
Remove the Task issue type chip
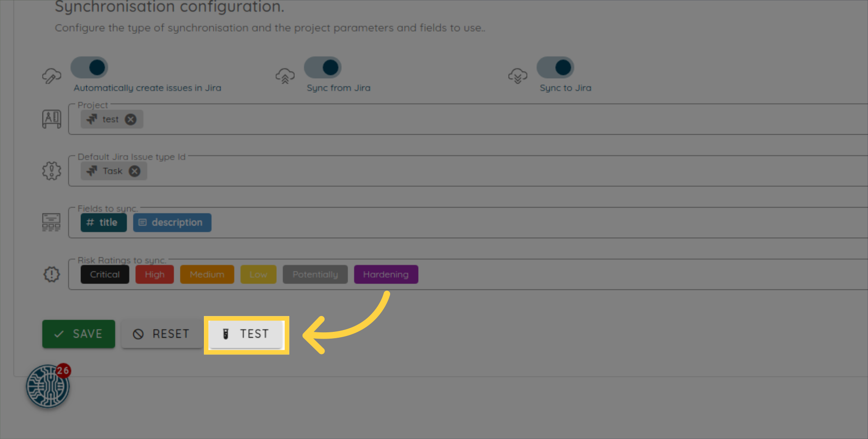[x=135, y=171]
